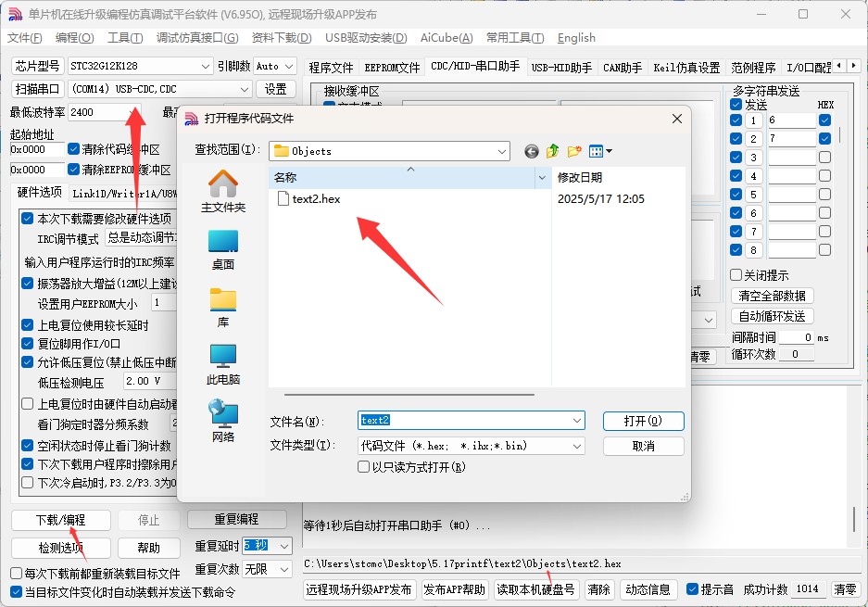Click the tab scroll right arrow
Viewport: 868px width, 607px height.
tap(853, 66)
